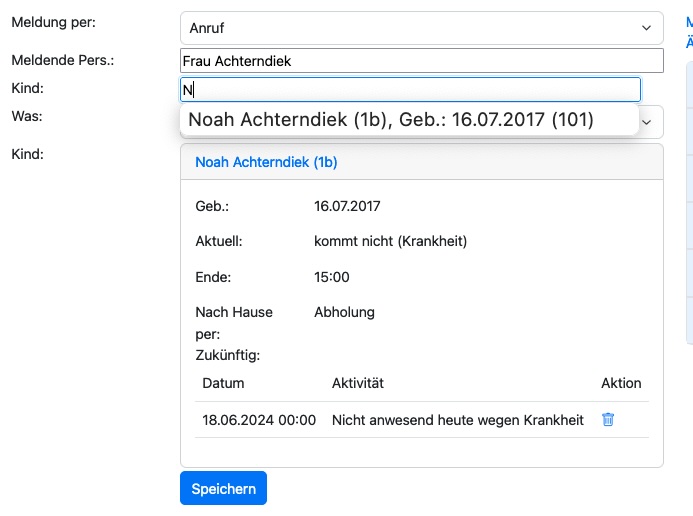This screenshot has width=693, height=516.
Task: Select Noah Achterndiek autocomplete suggestion
Action: (x=391, y=120)
